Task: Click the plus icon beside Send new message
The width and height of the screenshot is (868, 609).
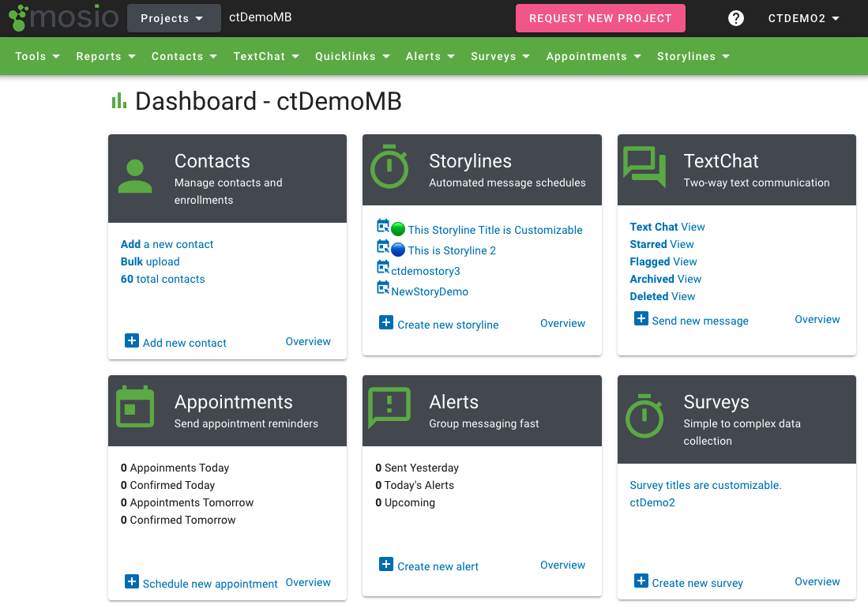Action: pyautogui.click(x=641, y=318)
